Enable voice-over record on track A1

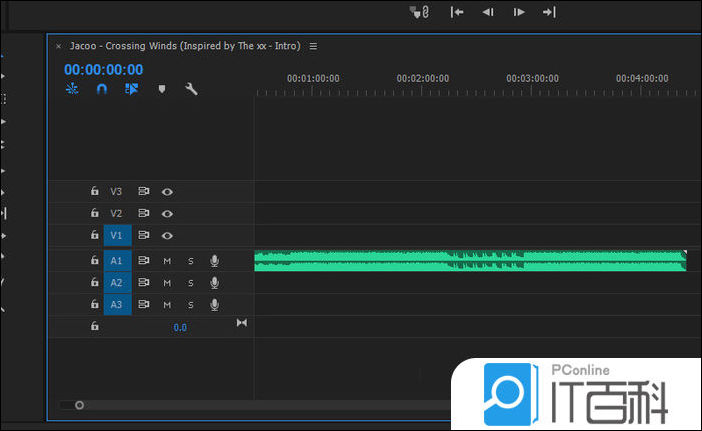click(214, 261)
